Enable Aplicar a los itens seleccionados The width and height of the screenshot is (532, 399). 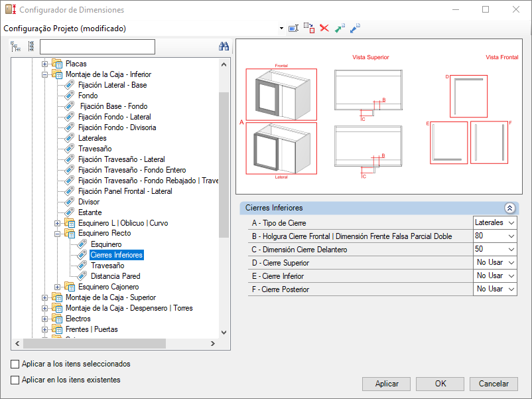pos(15,364)
